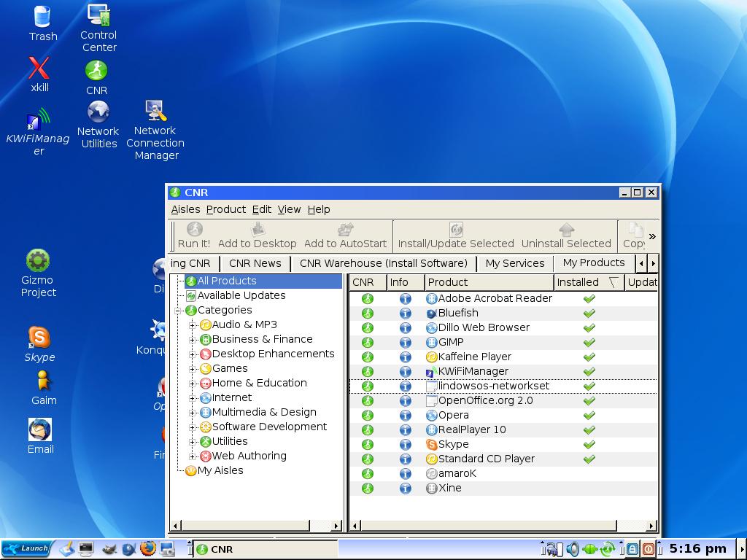
Task: Expand the Internet category node
Action: point(192,397)
